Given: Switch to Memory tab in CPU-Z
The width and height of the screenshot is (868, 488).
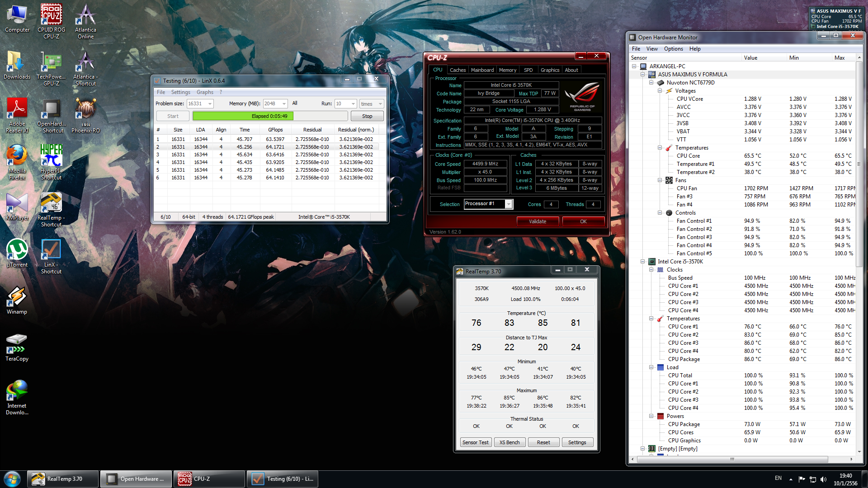Looking at the screenshot, I should (x=508, y=70).
